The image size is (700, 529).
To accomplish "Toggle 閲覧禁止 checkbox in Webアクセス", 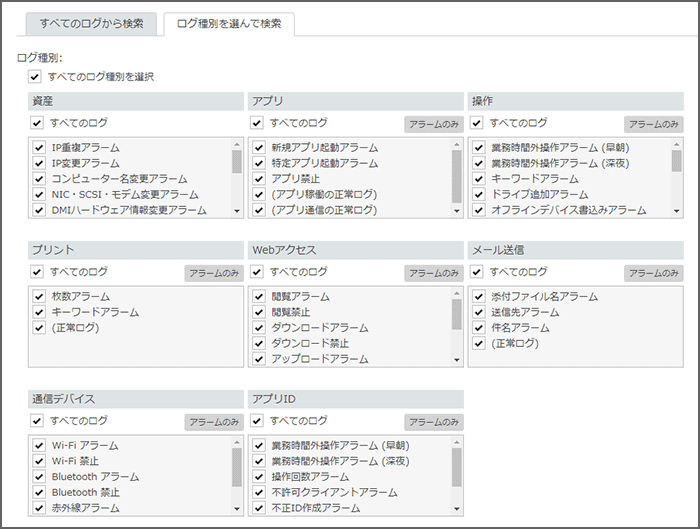I will click(259, 312).
